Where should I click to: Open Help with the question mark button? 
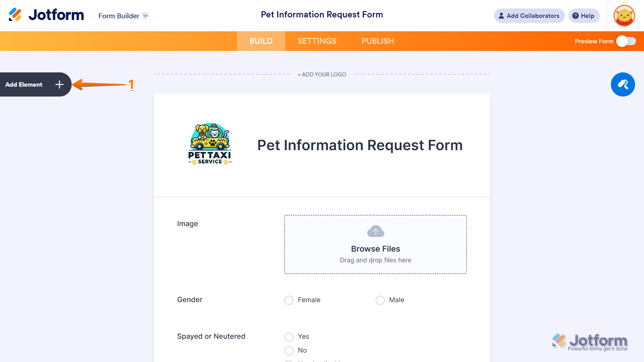tap(584, 16)
